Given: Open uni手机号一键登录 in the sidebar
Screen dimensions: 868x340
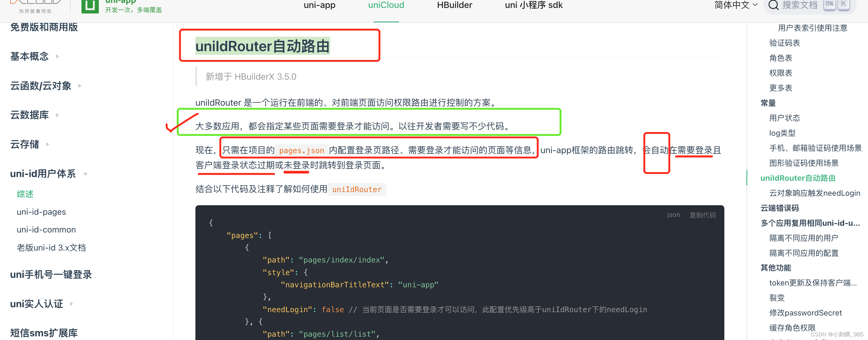Looking at the screenshot, I should (x=51, y=275).
